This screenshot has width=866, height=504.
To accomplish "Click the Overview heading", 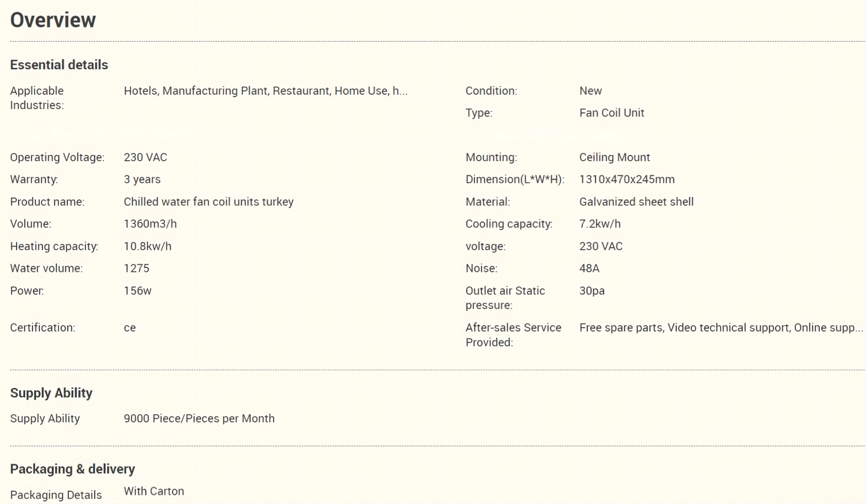I will click(53, 20).
